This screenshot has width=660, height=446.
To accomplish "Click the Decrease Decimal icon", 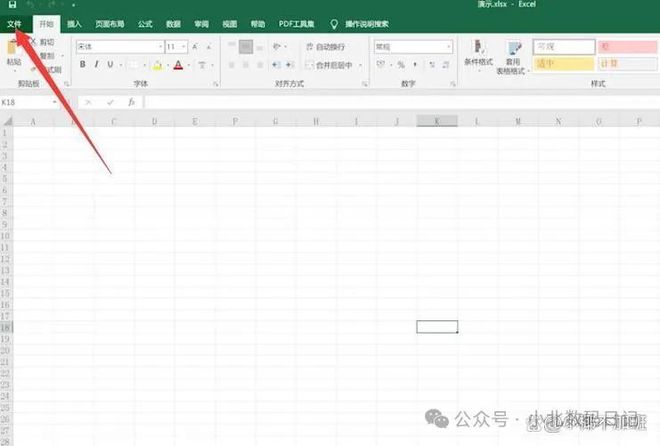I will coord(446,64).
